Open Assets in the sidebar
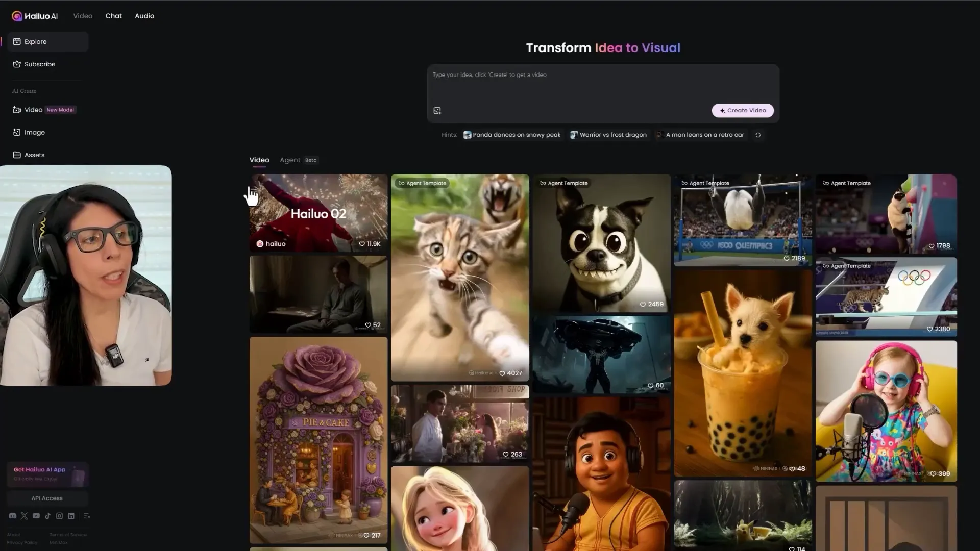 47,155
